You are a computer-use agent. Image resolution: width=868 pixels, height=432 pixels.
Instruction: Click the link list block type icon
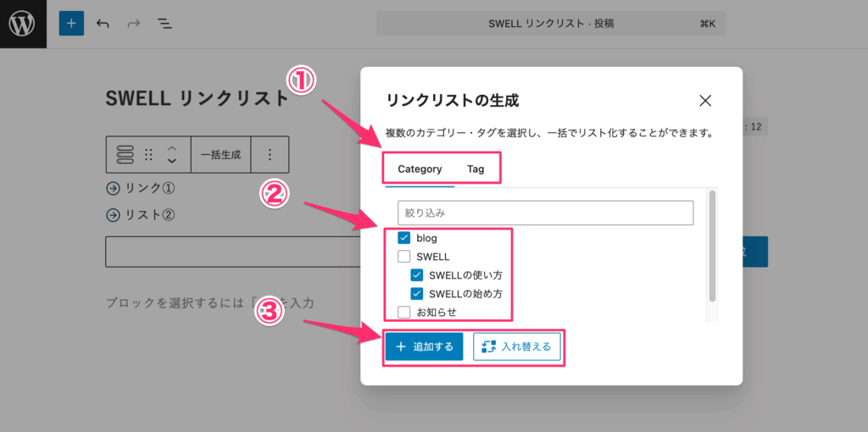click(125, 154)
